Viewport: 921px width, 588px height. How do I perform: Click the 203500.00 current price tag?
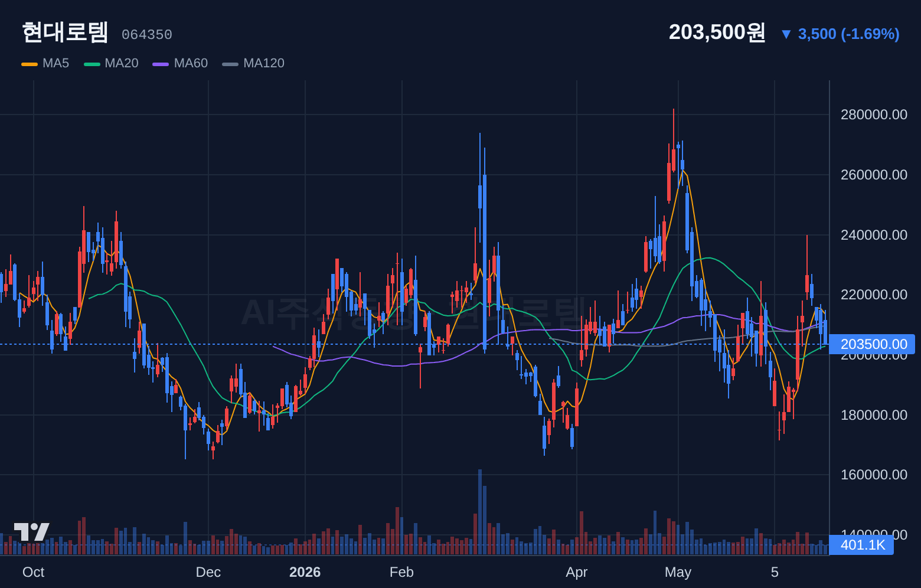tap(872, 344)
